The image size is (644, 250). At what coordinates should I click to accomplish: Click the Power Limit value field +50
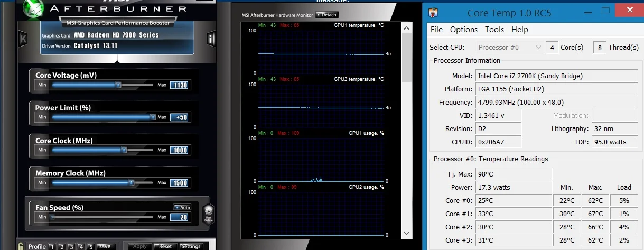pyautogui.click(x=180, y=117)
